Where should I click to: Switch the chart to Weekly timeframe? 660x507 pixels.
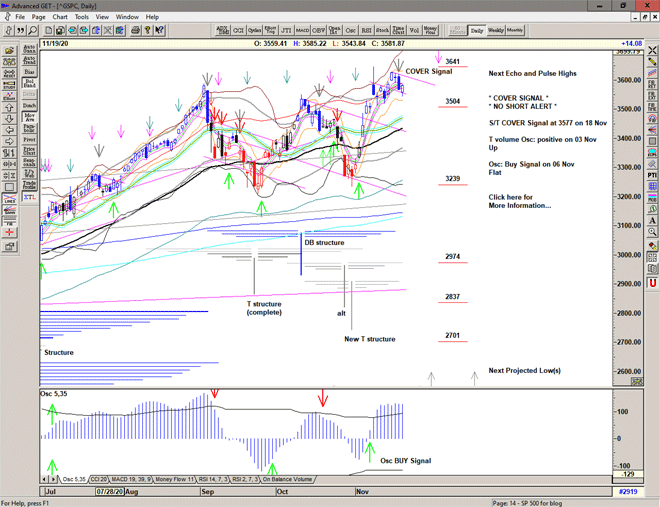(x=496, y=31)
